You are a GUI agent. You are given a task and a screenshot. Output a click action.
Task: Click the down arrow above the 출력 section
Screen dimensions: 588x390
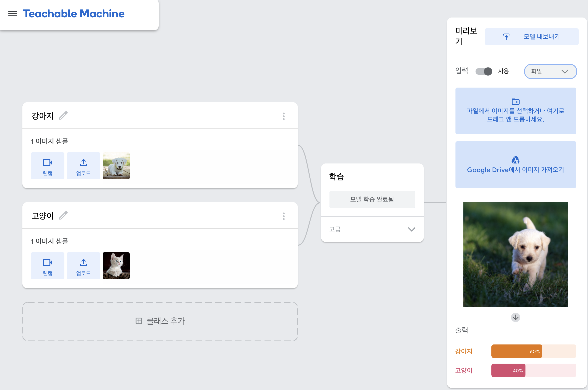click(516, 317)
